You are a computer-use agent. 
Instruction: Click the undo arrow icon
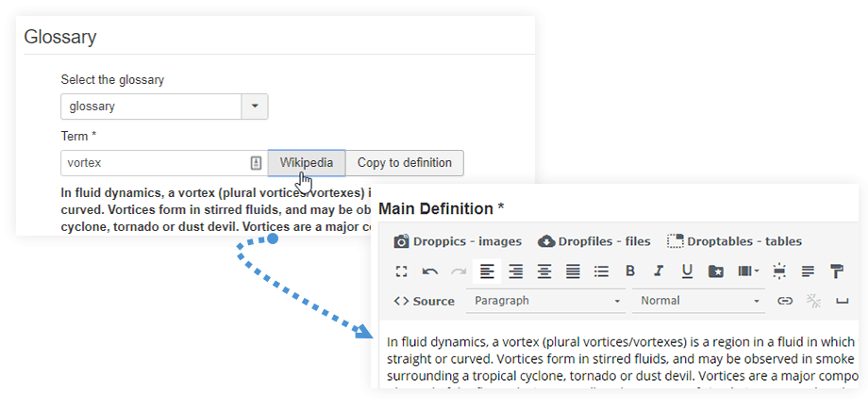coord(430,271)
